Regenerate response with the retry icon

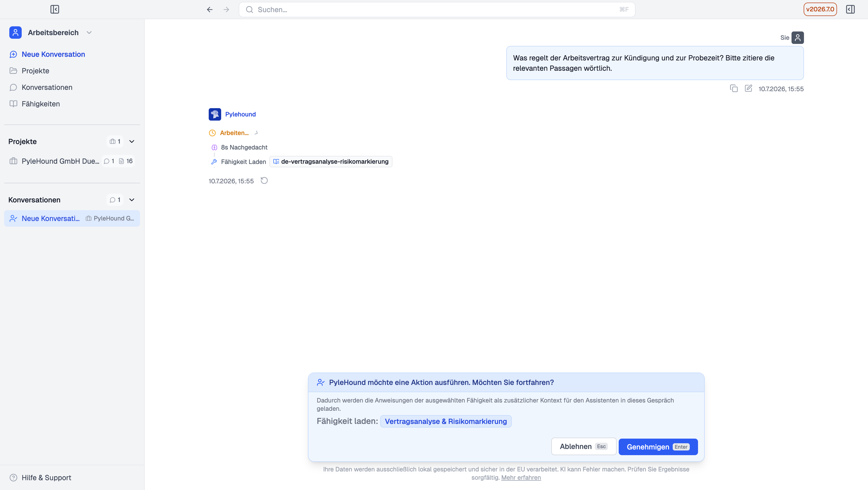pos(264,181)
